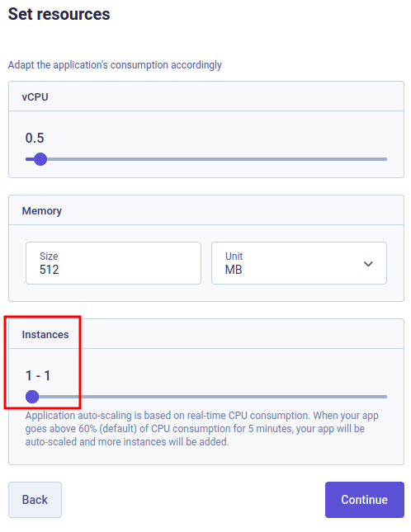Focus the memory Size input field
The width and height of the screenshot is (411, 532).
click(x=113, y=263)
